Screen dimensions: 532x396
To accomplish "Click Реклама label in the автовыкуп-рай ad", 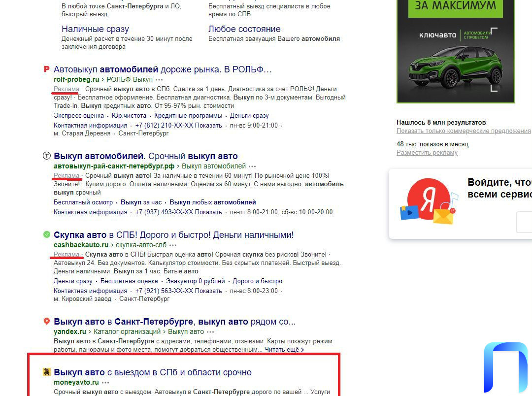I will click(66, 176).
